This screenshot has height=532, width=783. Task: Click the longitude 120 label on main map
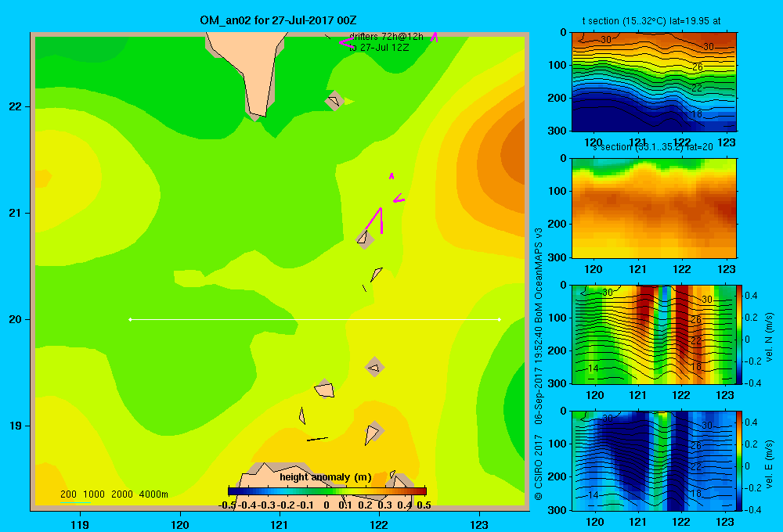coord(180,524)
